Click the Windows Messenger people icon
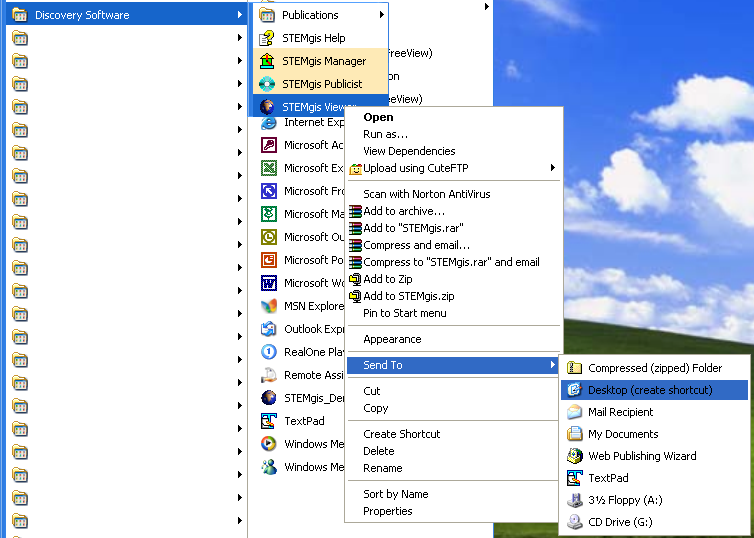Screen dimensions: 754x538 click(x=269, y=467)
